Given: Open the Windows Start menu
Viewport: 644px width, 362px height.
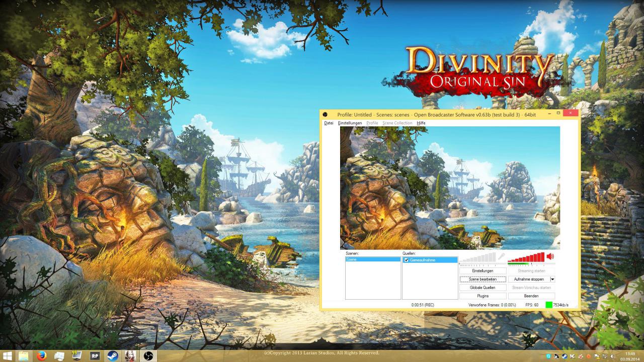Looking at the screenshot, I should (x=7, y=356).
